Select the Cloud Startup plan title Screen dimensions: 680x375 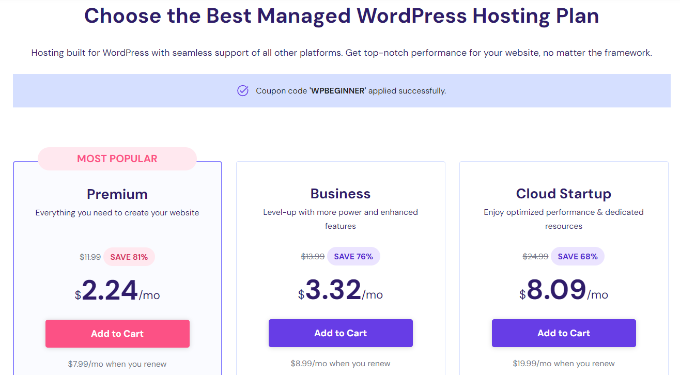(x=564, y=193)
